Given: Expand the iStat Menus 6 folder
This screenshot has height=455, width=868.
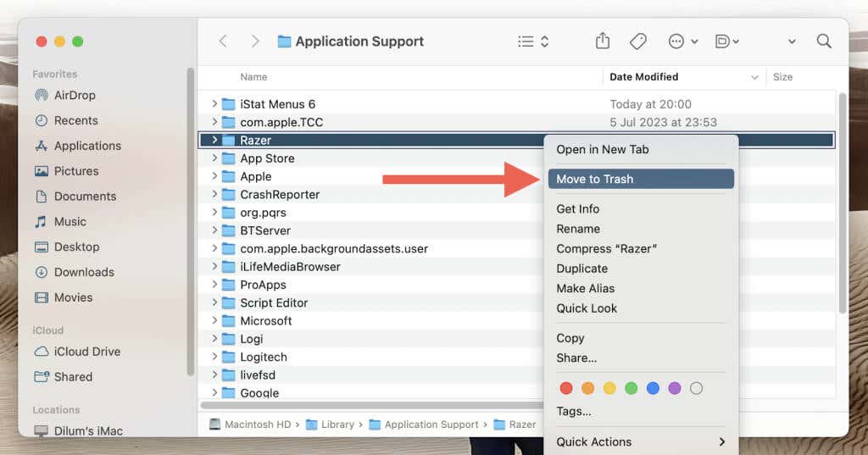Looking at the screenshot, I should pos(214,103).
